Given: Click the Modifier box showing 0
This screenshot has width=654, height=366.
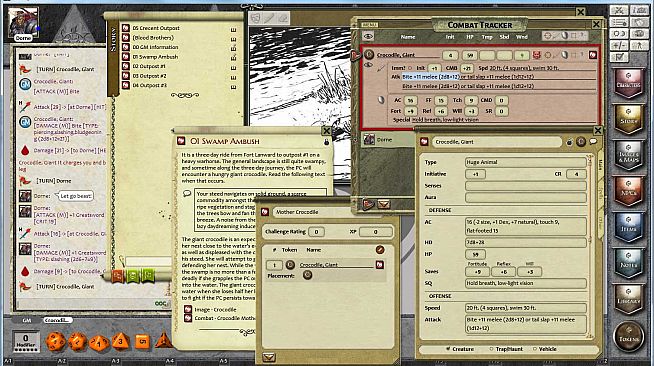Looking at the screenshot, I should 26,341.
